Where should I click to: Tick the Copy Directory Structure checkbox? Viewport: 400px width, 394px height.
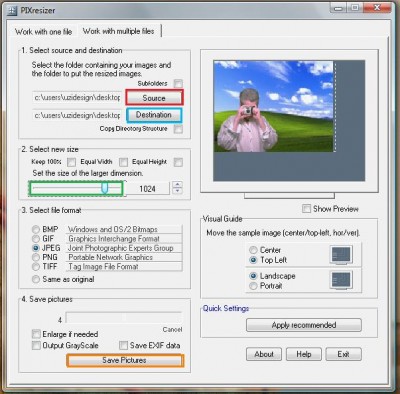tap(178, 129)
